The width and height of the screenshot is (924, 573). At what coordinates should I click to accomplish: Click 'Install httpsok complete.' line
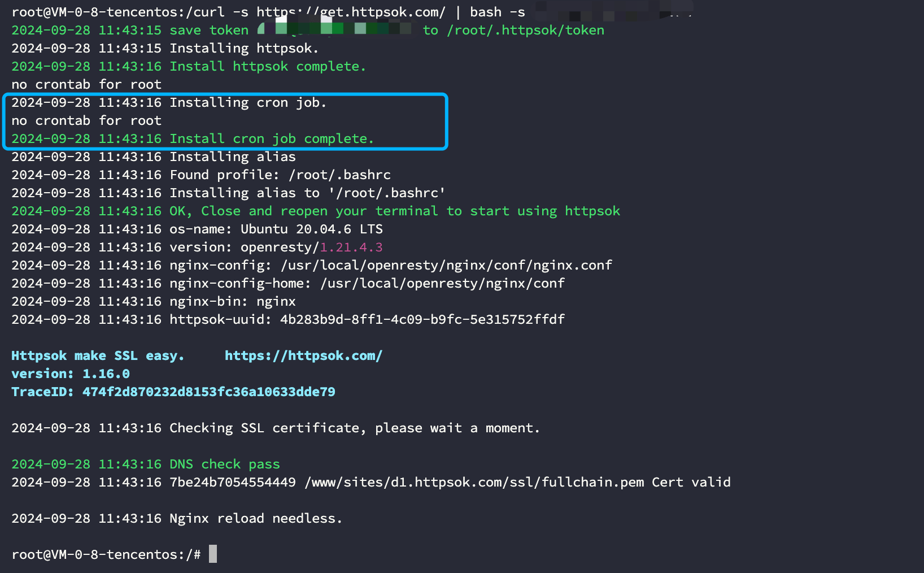[189, 66]
